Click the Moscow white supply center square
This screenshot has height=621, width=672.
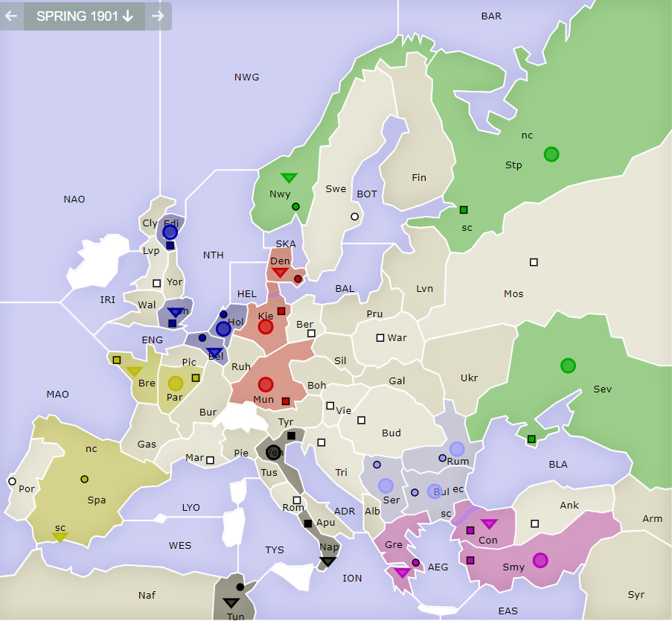pyautogui.click(x=534, y=262)
